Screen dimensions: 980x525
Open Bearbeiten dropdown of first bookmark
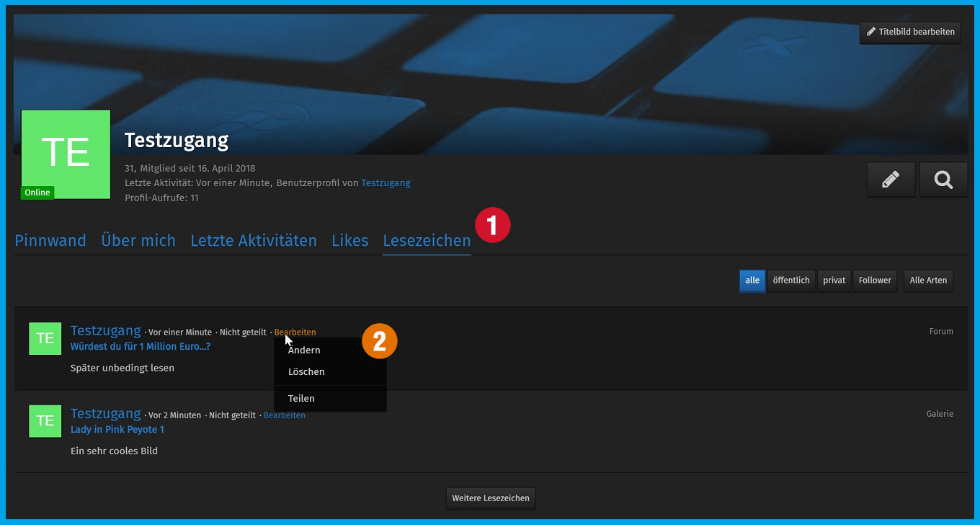click(295, 332)
